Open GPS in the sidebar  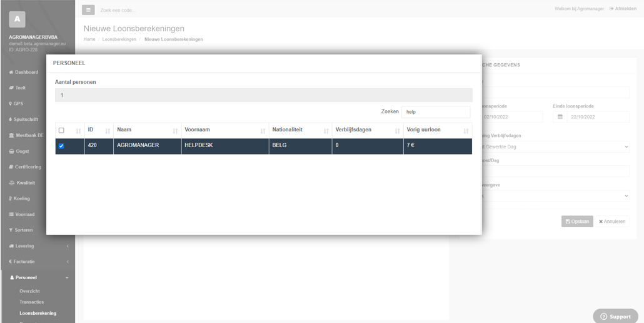(x=16, y=103)
